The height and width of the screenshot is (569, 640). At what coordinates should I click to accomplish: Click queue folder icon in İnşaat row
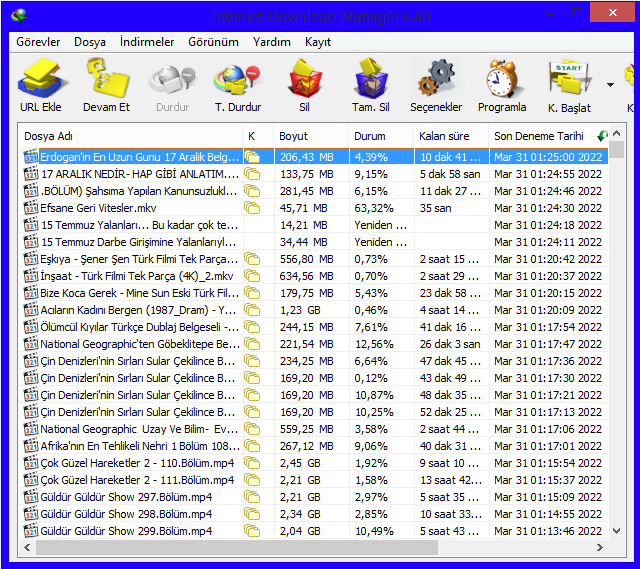pos(252,276)
